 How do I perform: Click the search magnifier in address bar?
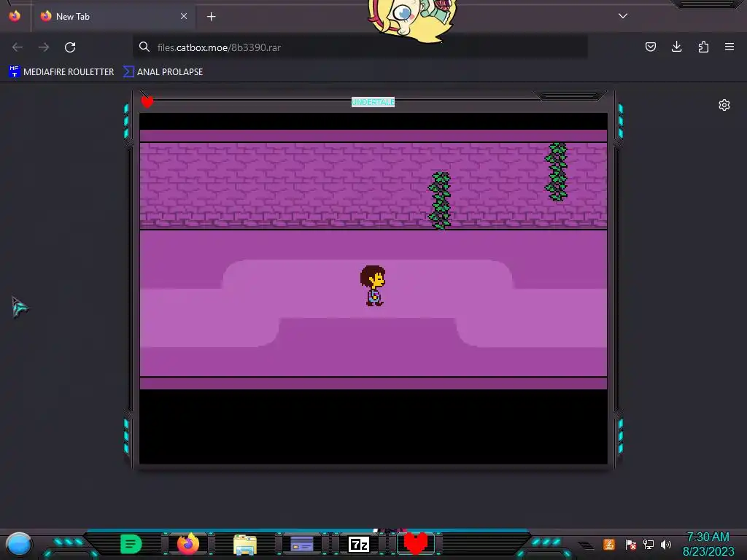pos(144,47)
